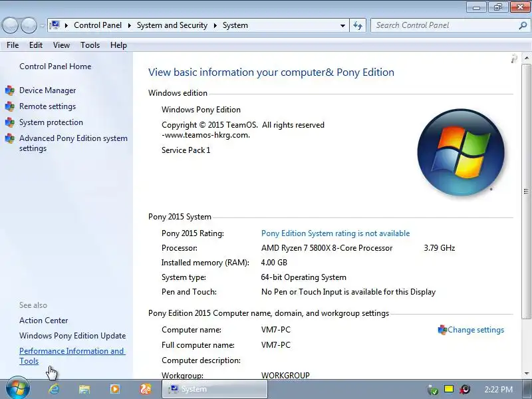The width and height of the screenshot is (532, 399).
Task: Click the search magnifier icon
Action: (x=523, y=25)
